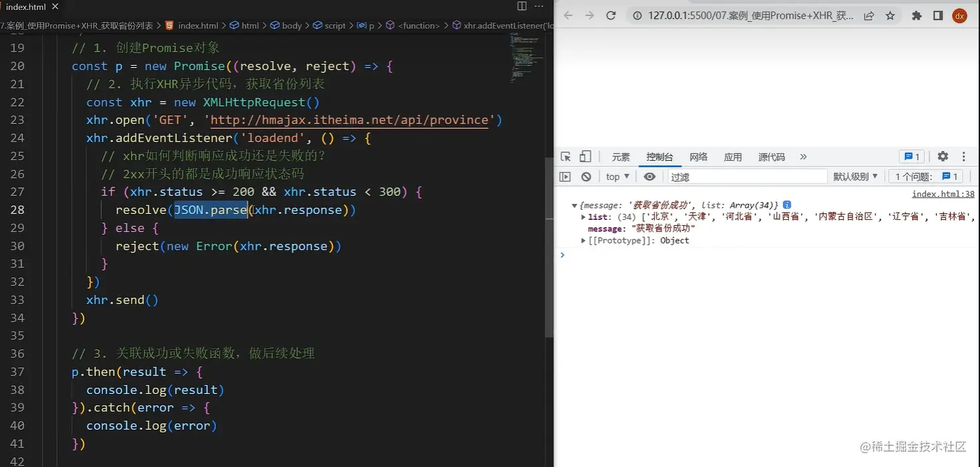The width and height of the screenshot is (980, 467).
Task: Open the DevTools three-dot menu
Action: coord(965,157)
